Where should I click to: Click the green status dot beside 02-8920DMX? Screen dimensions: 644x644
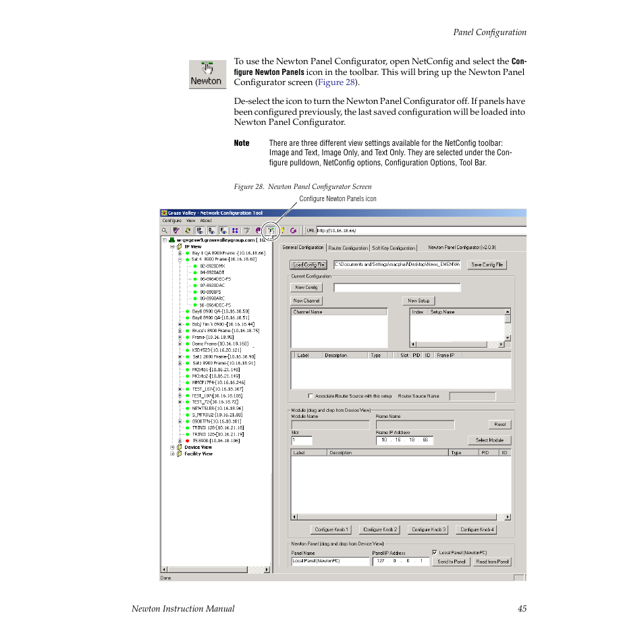(194, 266)
